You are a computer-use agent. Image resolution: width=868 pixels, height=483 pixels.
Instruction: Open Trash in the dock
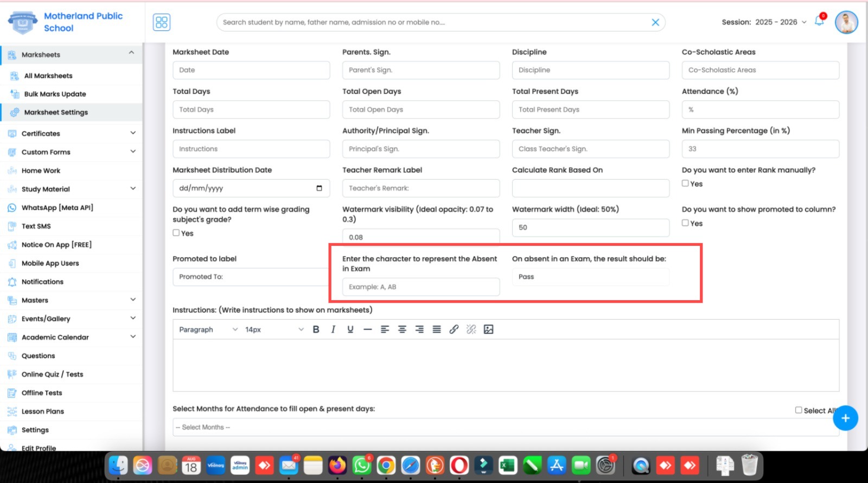[x=749, y=465]
